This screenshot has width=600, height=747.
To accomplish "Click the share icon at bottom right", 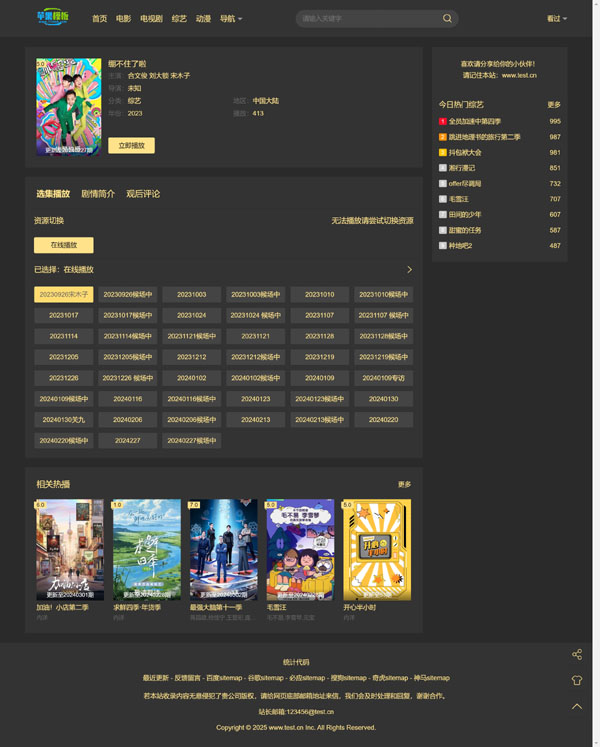I will [x=577, y=655].
